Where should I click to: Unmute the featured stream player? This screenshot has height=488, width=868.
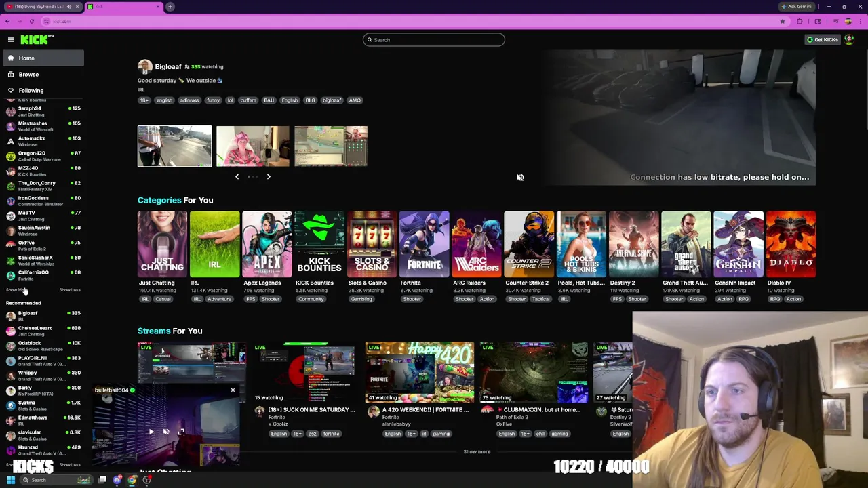(x=520, y=178)
